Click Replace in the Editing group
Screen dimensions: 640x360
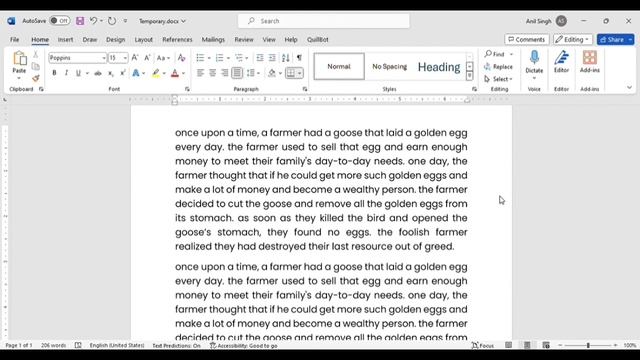click(x=498, y=67)
